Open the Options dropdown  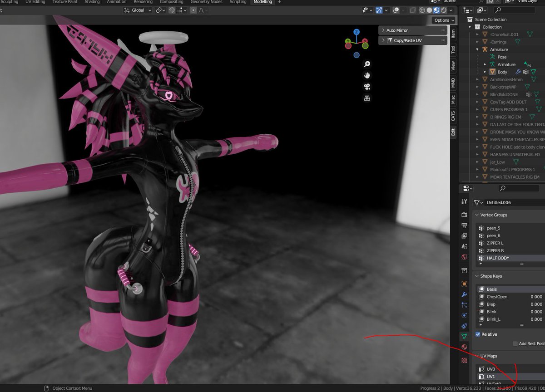click(x=444, y=20)
